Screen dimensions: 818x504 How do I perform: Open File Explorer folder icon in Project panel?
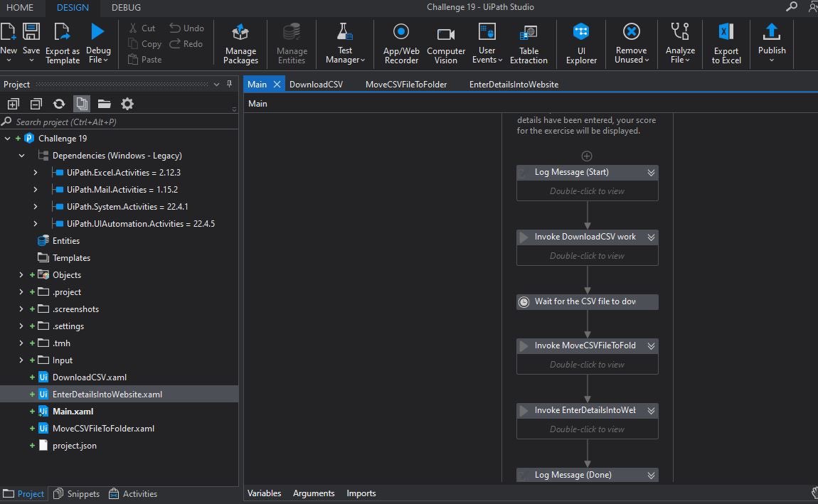[105, 104]
